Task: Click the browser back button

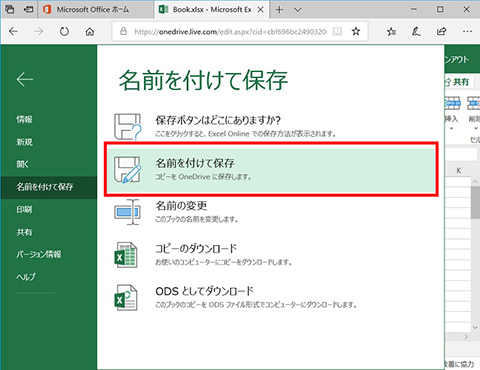Action: coord(13,31)
